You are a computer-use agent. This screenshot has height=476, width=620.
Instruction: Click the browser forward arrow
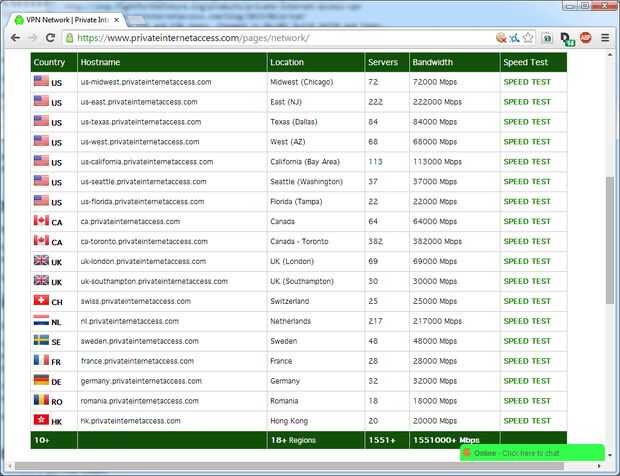click(x=33, y=38)
